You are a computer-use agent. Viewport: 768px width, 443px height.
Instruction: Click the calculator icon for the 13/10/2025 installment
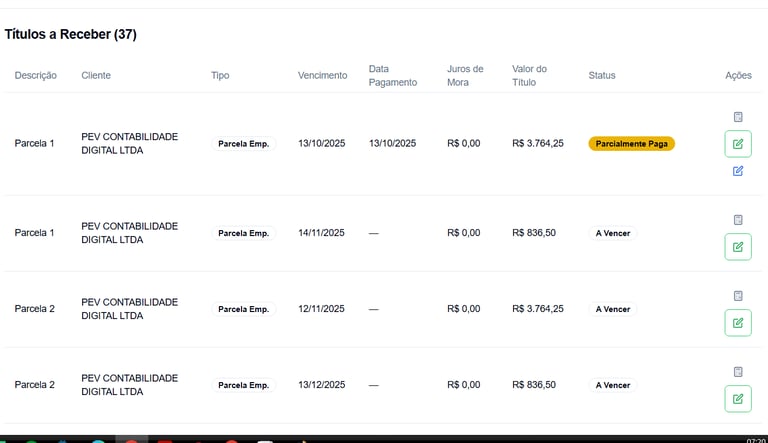click(738, 117)
